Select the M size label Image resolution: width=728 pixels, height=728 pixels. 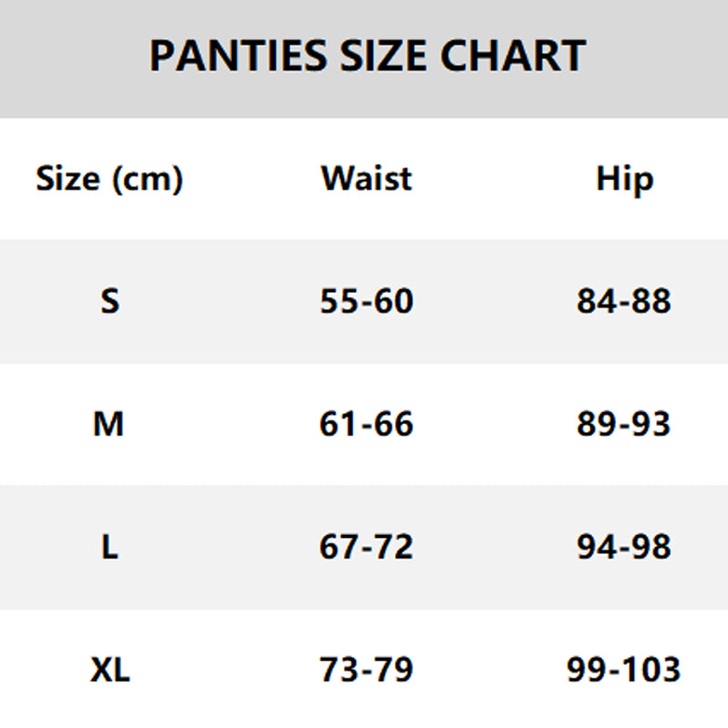click(108, 424)
